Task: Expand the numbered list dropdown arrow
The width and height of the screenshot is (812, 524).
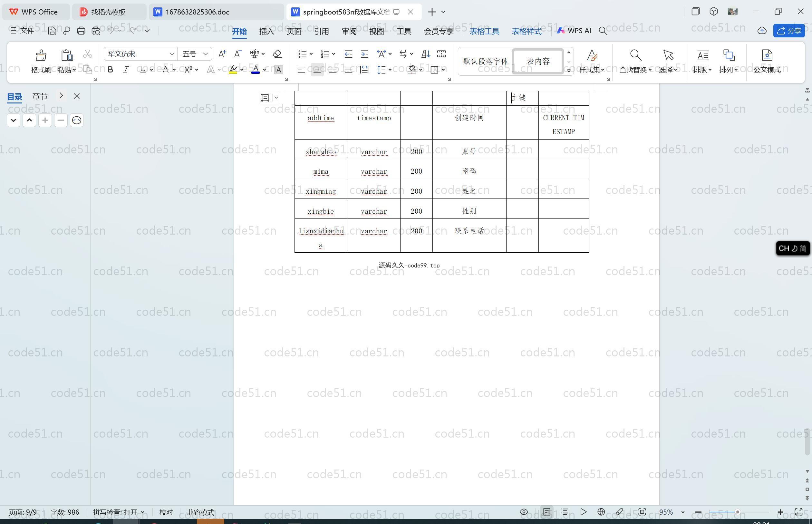Action: (334, 54)
